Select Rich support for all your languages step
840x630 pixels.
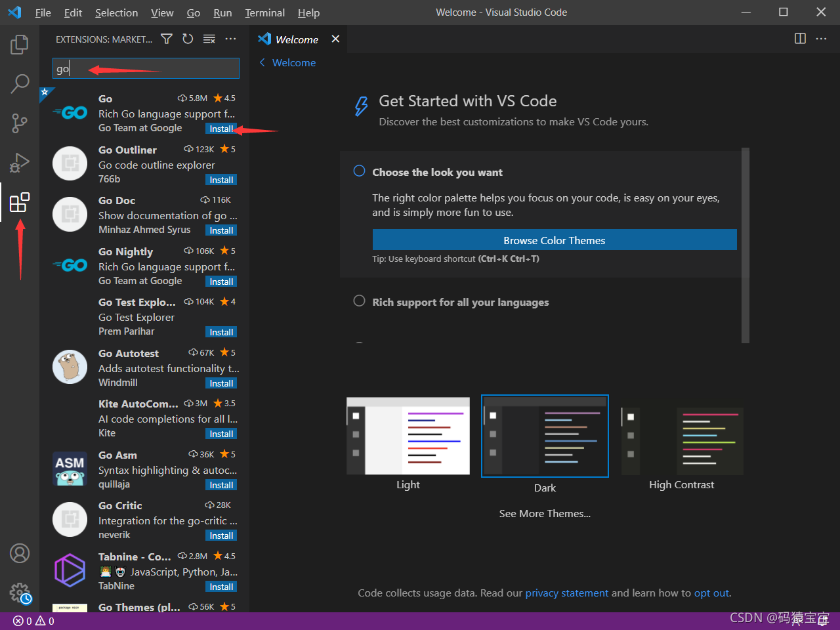(x=460, y=302)
